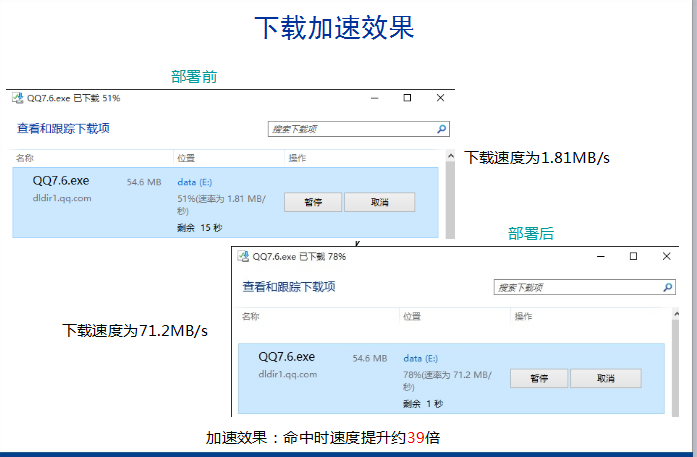Click the 操作 column header in the 78% window
Image resolution: width=697 pixels, height=457 pixels.
[523, 316]
